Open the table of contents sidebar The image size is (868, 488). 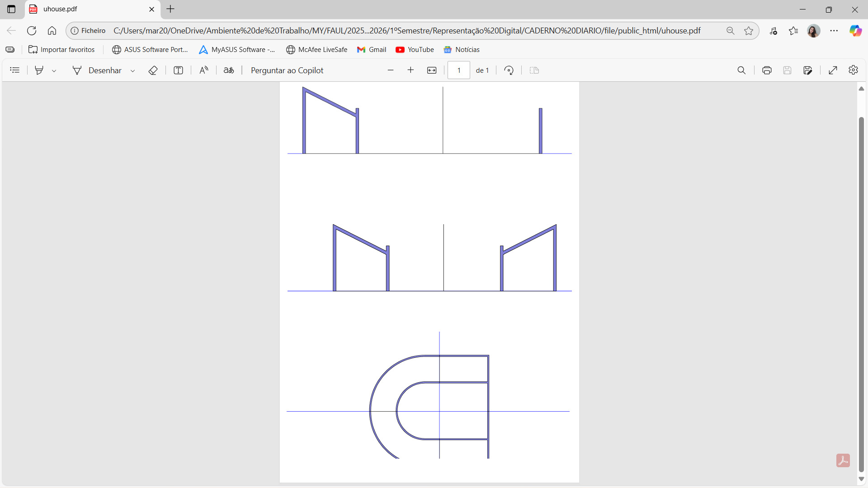[15, 70]
